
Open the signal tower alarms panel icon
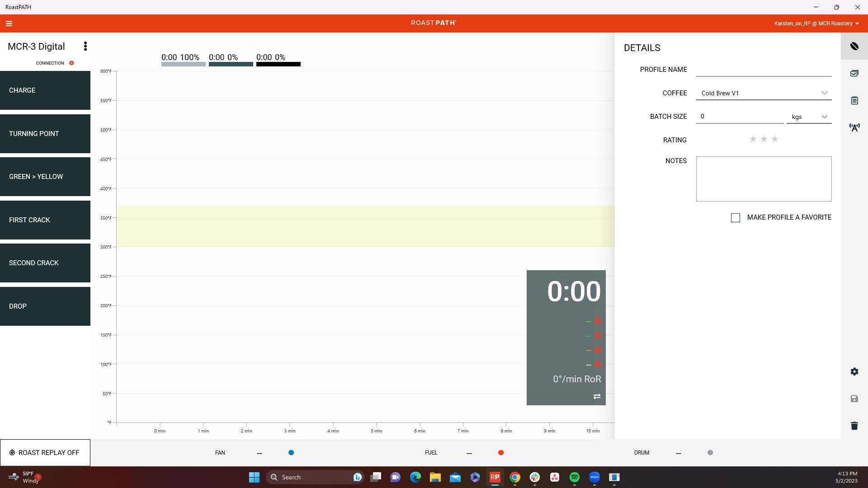(x=854, y=127)
